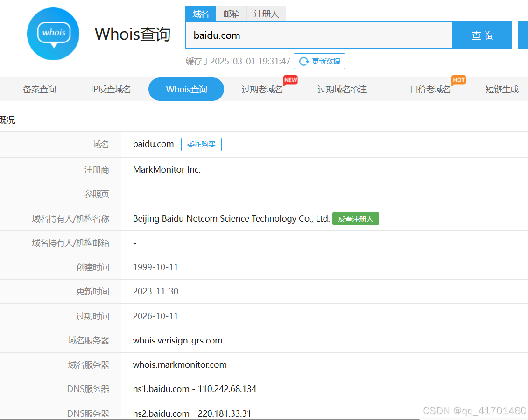
Task: Switch to the 注册人 search tab
Action: pos(266,14)
